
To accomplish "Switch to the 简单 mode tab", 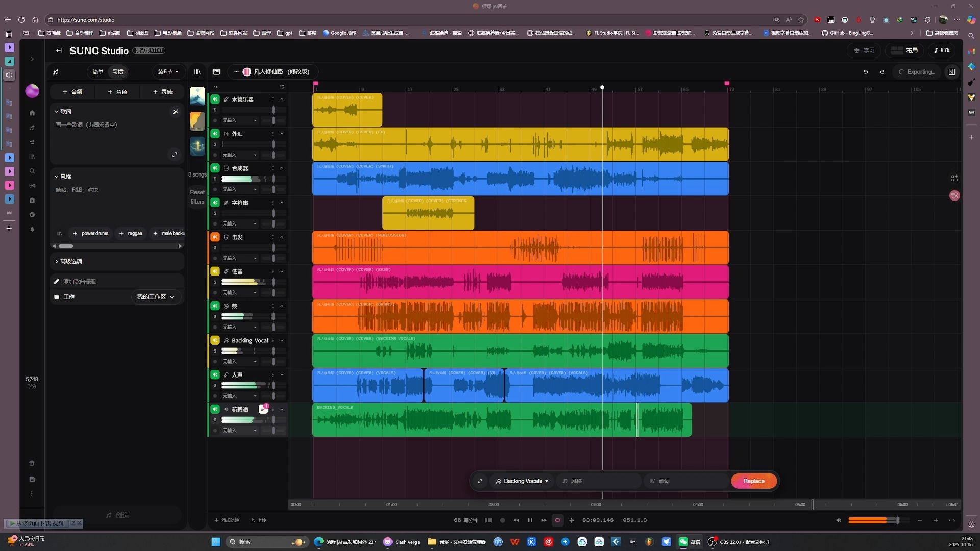I will [x=98, y=72].
